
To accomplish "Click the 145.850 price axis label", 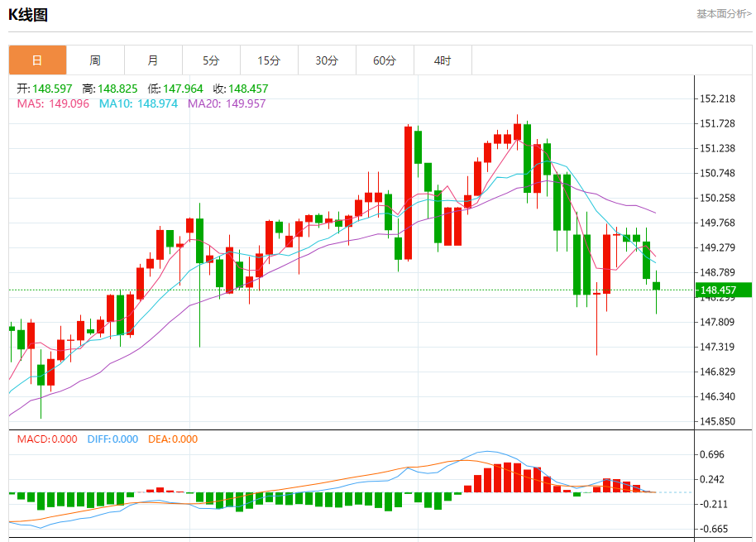I will point(717,421).
